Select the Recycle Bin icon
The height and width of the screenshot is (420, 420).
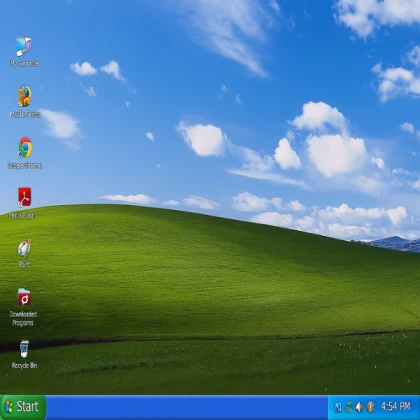pyautogui.click(x=24, y=349)
